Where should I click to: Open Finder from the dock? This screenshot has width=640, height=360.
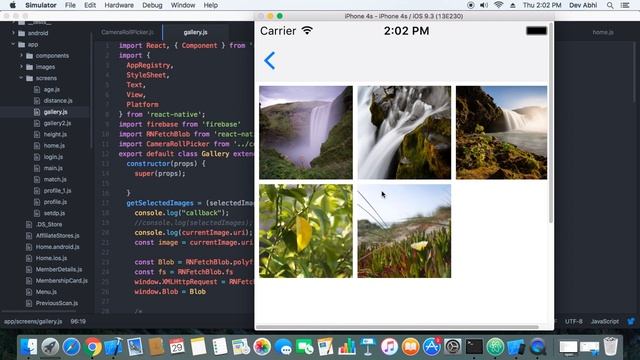pos(29,347)
